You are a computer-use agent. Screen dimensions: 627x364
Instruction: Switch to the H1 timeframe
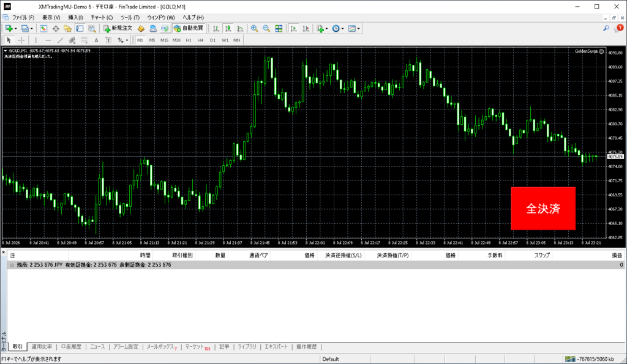pyautogui.click(x=189, y=40)
